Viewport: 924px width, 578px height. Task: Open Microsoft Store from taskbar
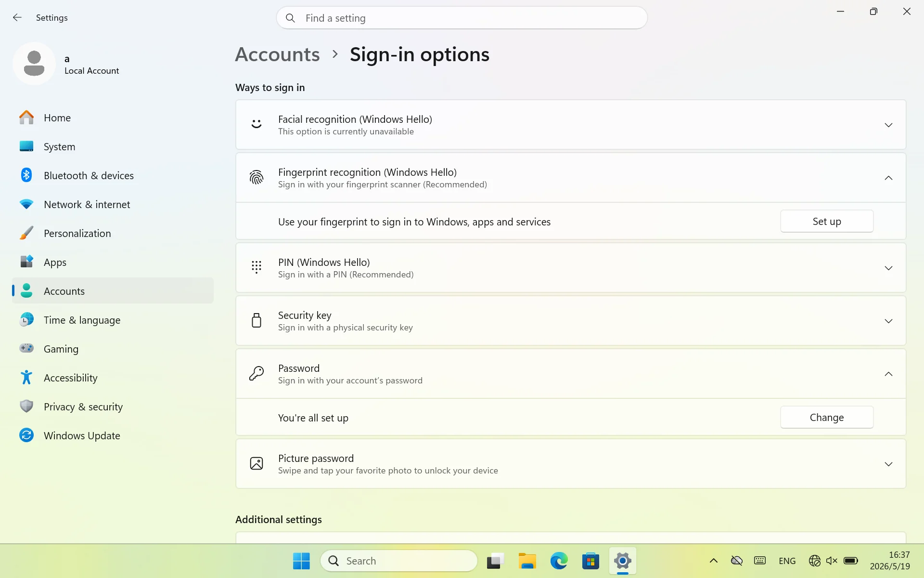(590, 561)
